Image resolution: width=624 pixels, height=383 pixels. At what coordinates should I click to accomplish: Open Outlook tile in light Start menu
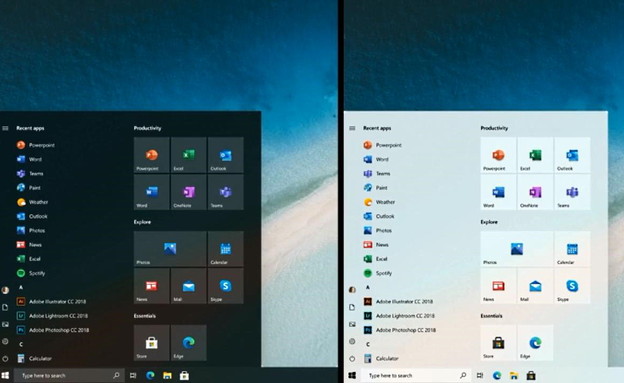point(572,155)
